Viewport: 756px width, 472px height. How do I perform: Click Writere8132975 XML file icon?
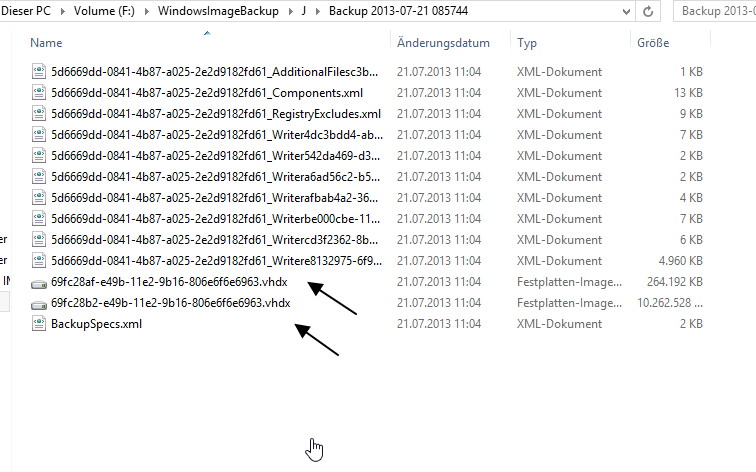[x=39, y=260]
